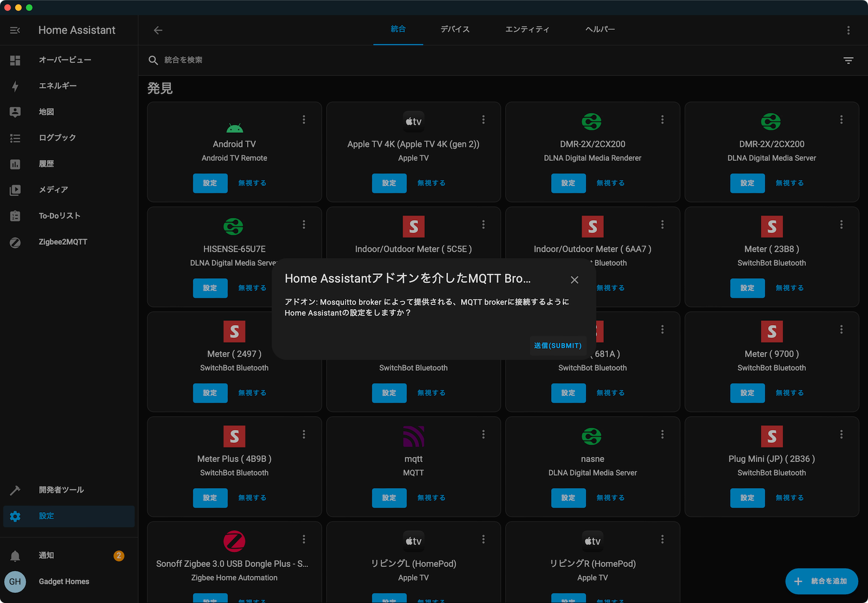
Task: Ignore the Apple TV 4K discovery
Action: click(432, 183)
